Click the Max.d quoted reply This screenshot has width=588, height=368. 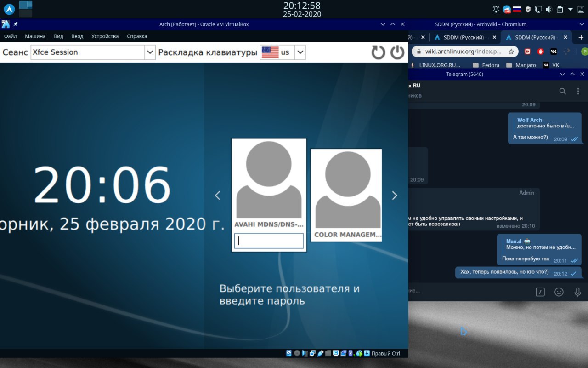pyautogui.click(x=539, y=244)
